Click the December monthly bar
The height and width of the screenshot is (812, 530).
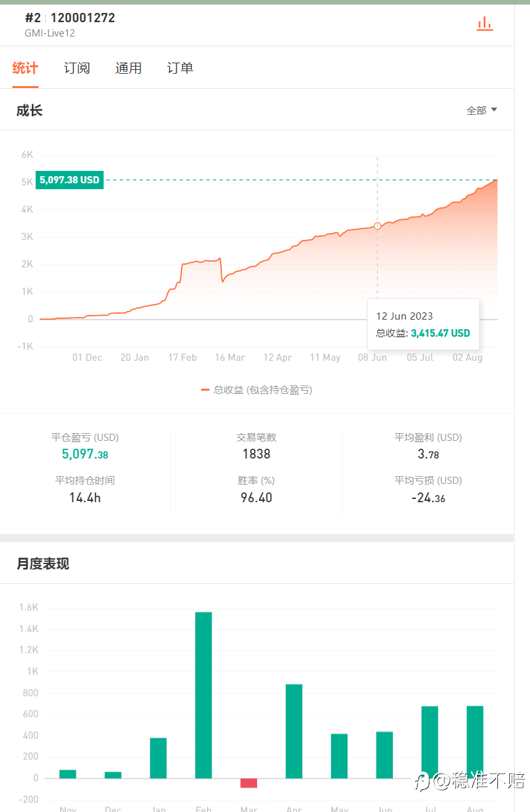(113, 775)
